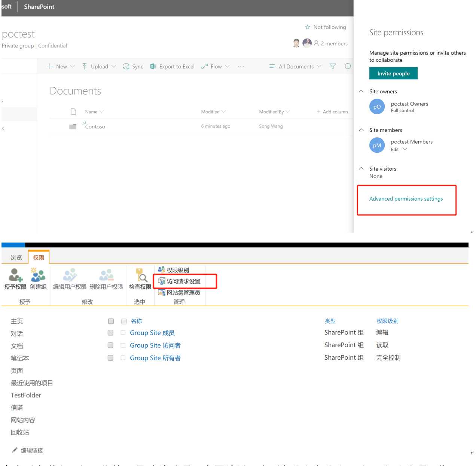Click the file type column header icon
Image resolution: width=476 pixels, height=466 pixels.
[73, 112]
